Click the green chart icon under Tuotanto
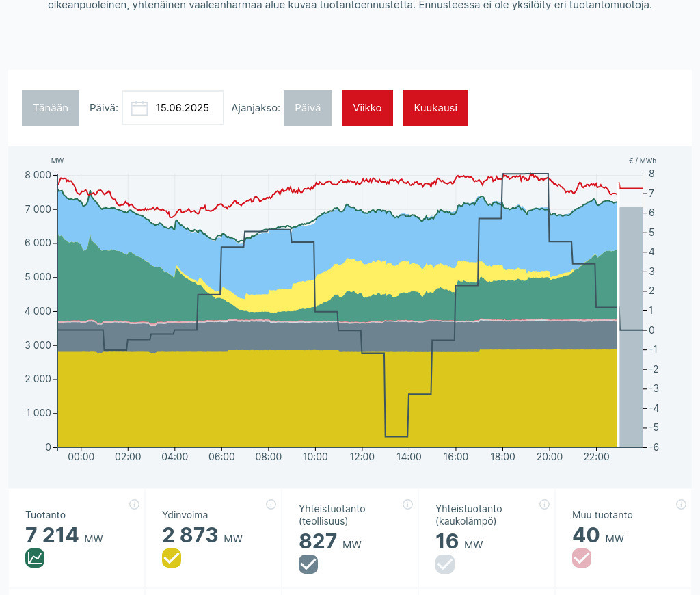 coord(35,558)
